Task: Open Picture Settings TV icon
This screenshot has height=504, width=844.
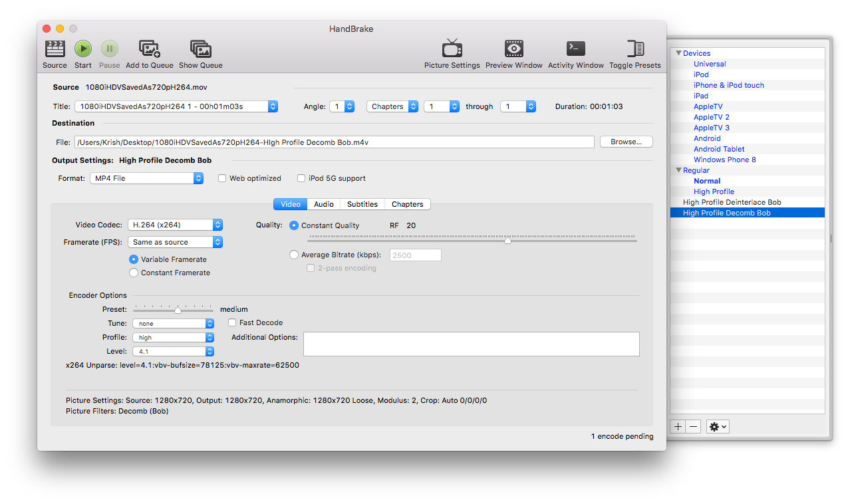Action: coord(452,49)
